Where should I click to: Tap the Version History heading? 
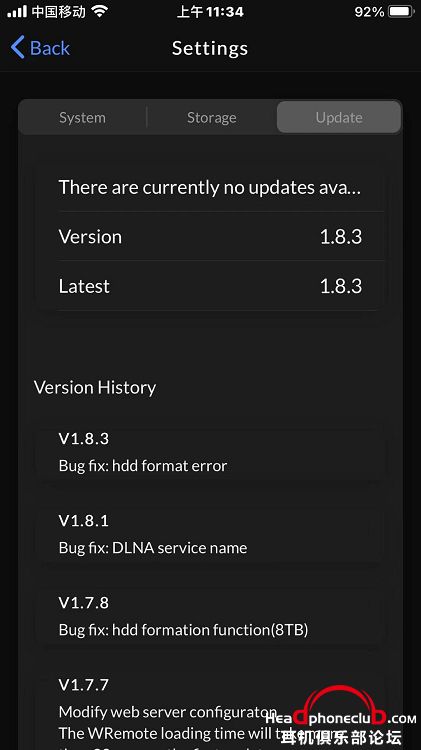(x=95, y=387)
